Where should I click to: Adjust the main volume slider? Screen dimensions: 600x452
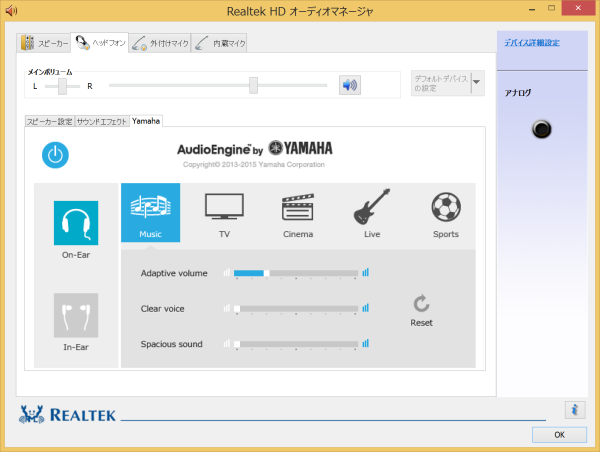pos(253,85)
